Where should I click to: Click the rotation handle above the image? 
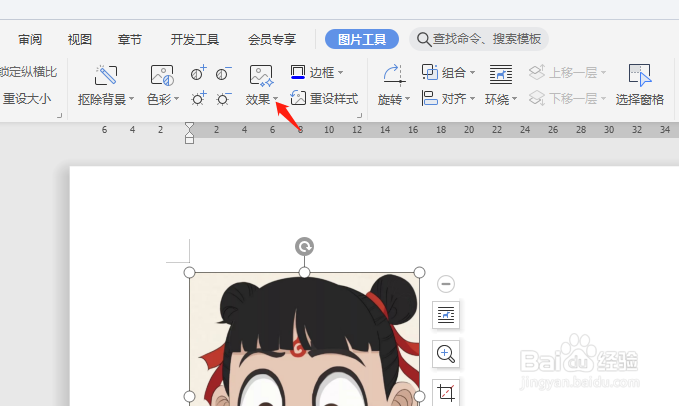[x=304, y=247]
